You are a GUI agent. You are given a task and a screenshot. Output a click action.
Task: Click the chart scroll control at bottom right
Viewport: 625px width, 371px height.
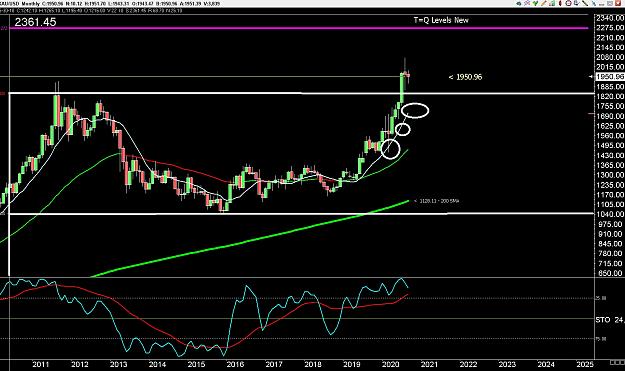tap(617, 362)
